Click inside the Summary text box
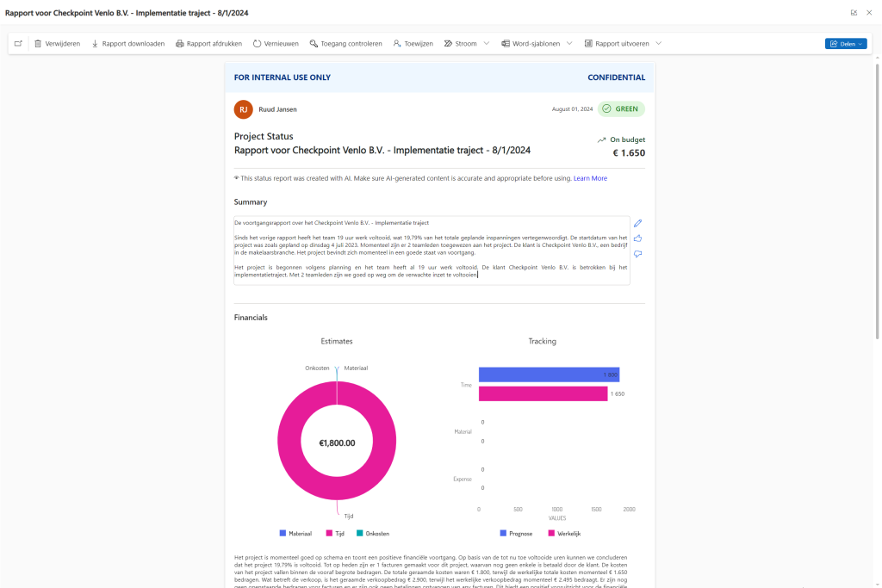This screenshot has width=882, height=588. coord(432,251)
